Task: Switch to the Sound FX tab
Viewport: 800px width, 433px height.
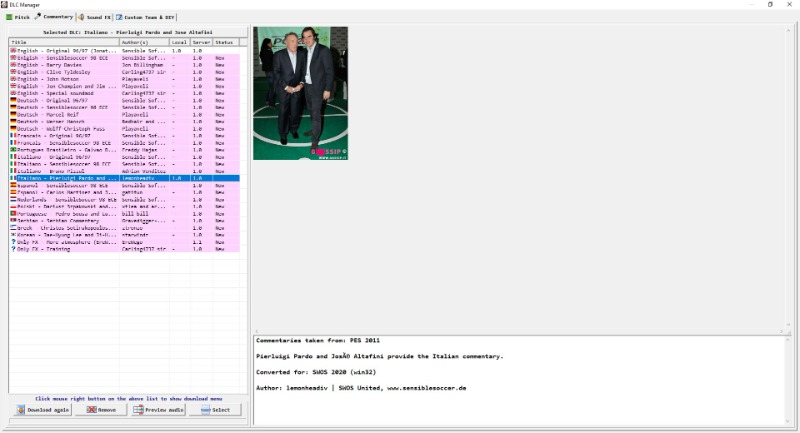Action: tap(94, 17)
